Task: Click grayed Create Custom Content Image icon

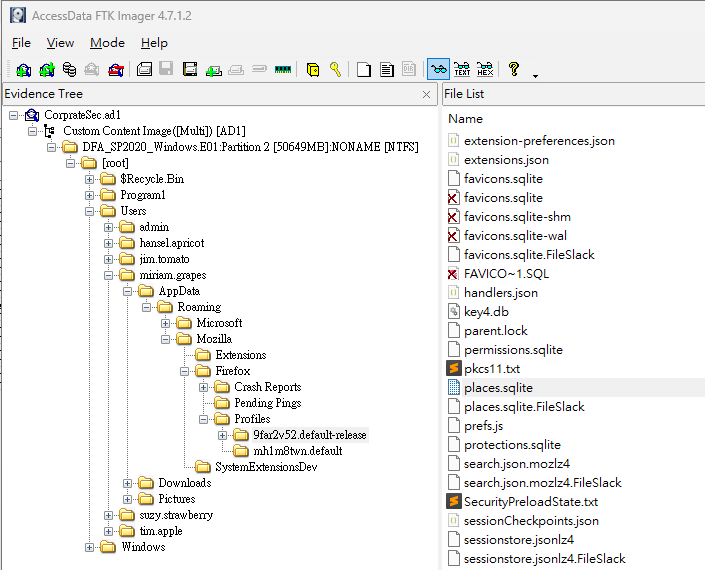Action: click(236, 70)
